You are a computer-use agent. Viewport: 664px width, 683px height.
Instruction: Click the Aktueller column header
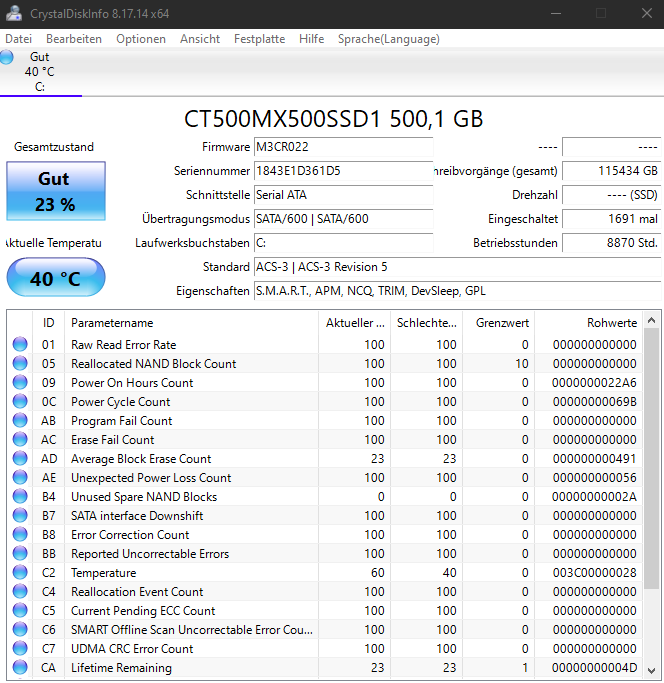point(355,323)
